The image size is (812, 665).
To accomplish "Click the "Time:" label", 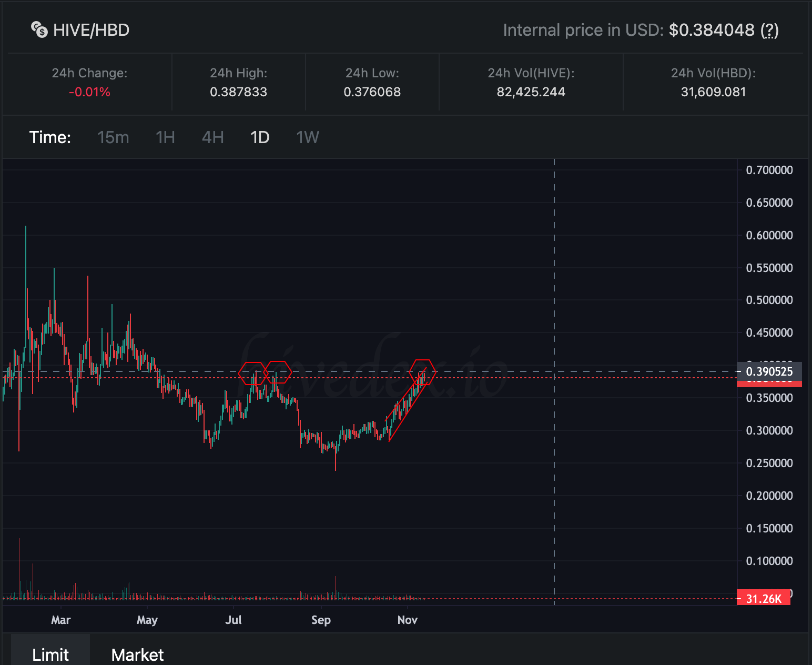I will pyautogui.click(x=50, y=137).
